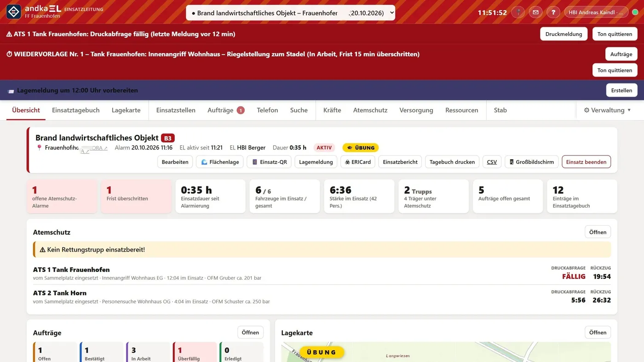Open Aufträge from the Wiedervorlage alert
644x362 pixels.
point(621,54)
